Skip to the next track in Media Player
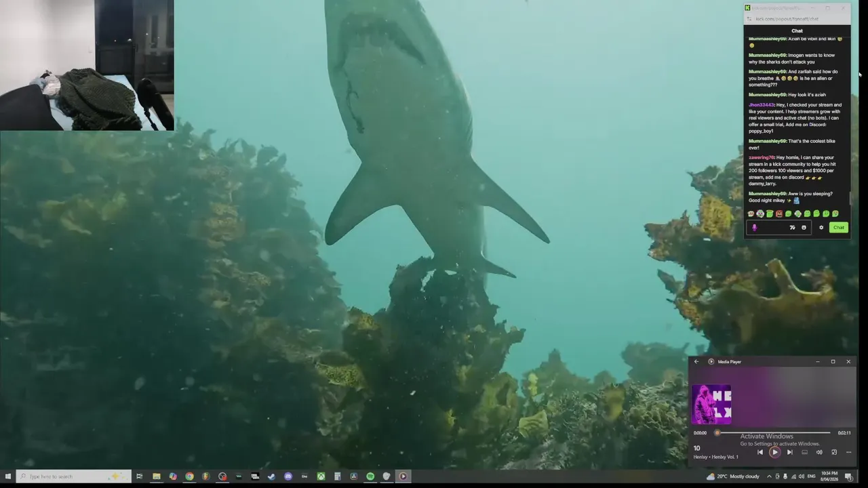 (x=789, y=452)
